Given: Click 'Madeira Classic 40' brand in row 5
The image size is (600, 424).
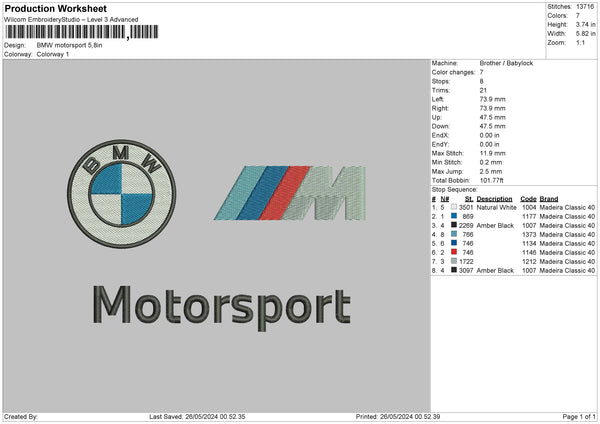Looking at the screenshot, I should pos(567,243).
